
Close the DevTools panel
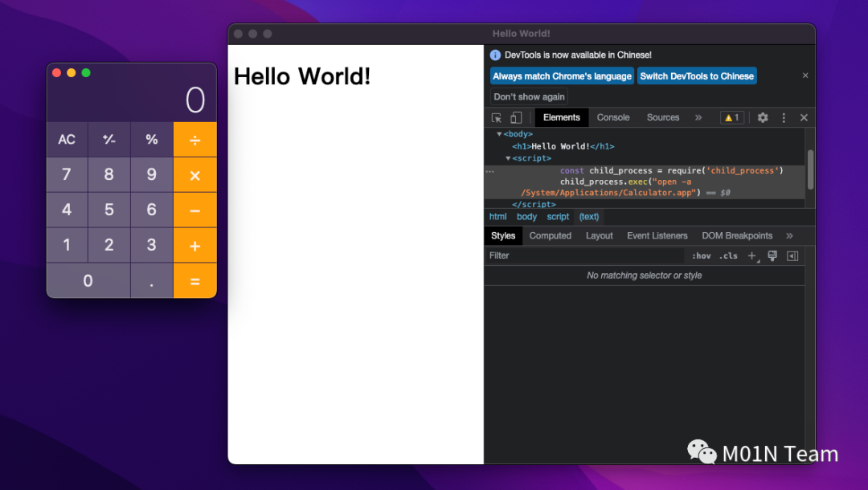(x=804, y=118)
